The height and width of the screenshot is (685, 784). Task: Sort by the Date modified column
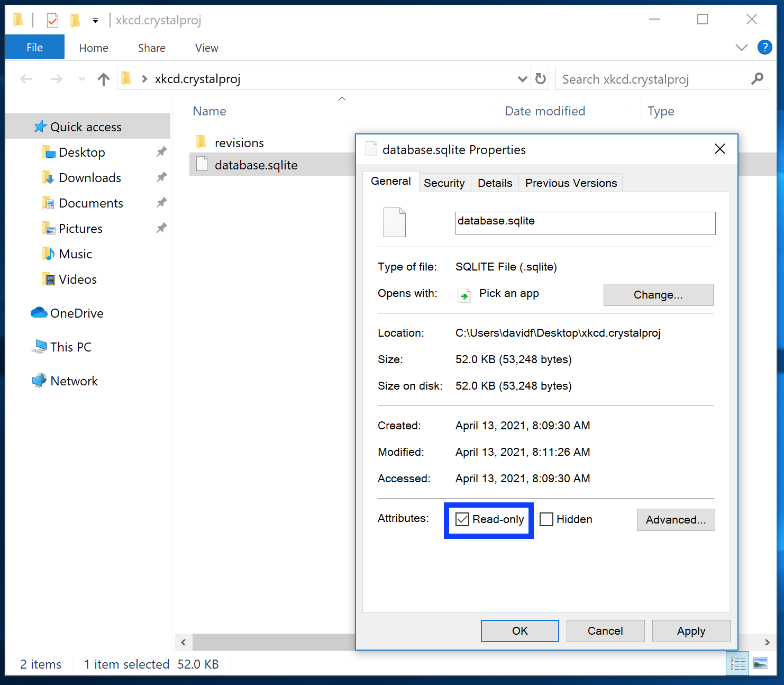tap(545, 111)
